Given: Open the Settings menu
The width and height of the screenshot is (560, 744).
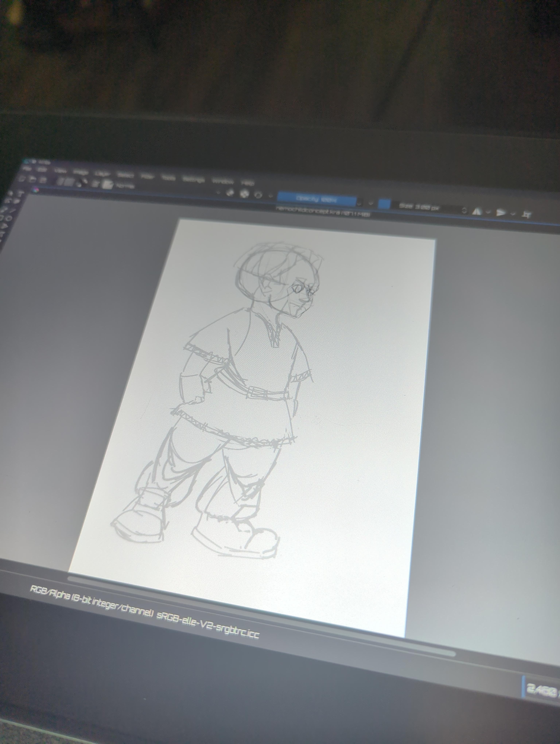Looking at the screenshot, I should 194,180.
